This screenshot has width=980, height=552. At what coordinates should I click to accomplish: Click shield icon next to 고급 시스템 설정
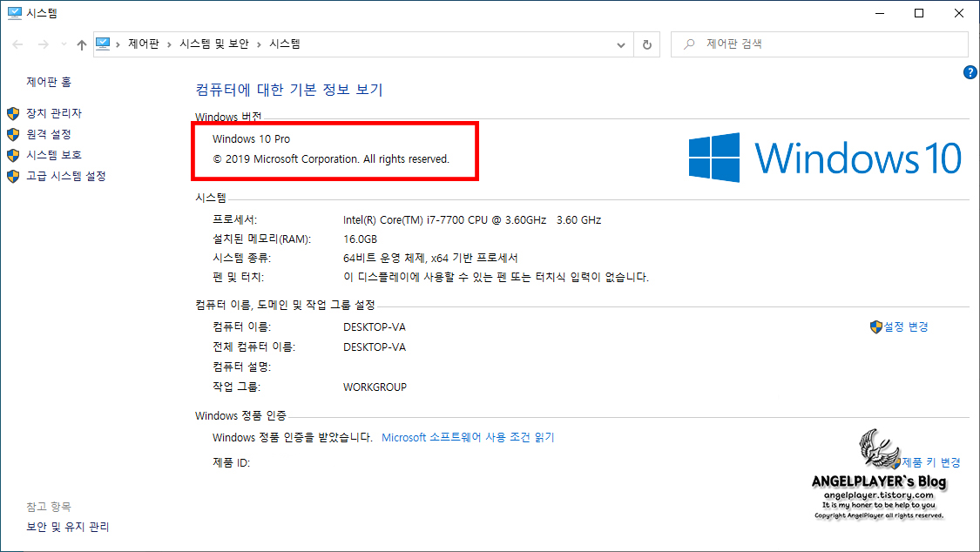13,176
